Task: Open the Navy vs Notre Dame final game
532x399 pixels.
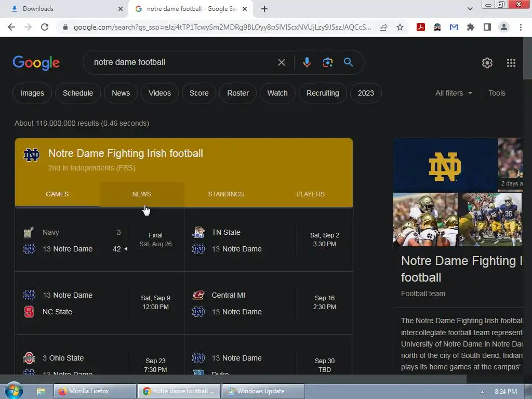Action: point(99,240)
